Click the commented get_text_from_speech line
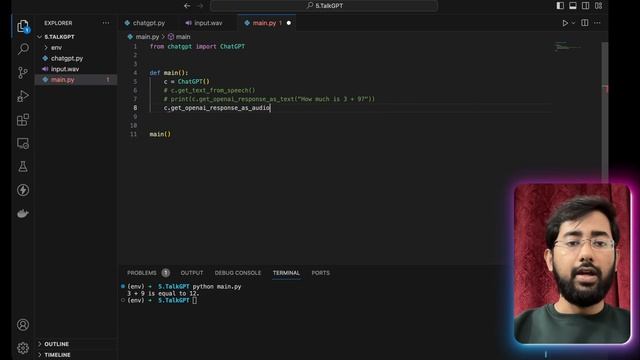 (x=209, y=90)
